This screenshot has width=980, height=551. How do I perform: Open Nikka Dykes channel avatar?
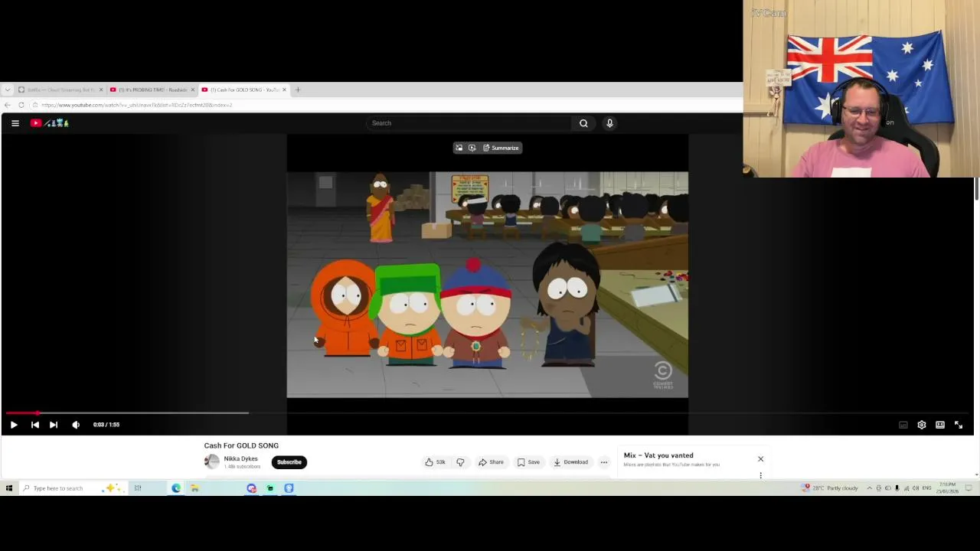pyautogui.click(x=212, y=461)
